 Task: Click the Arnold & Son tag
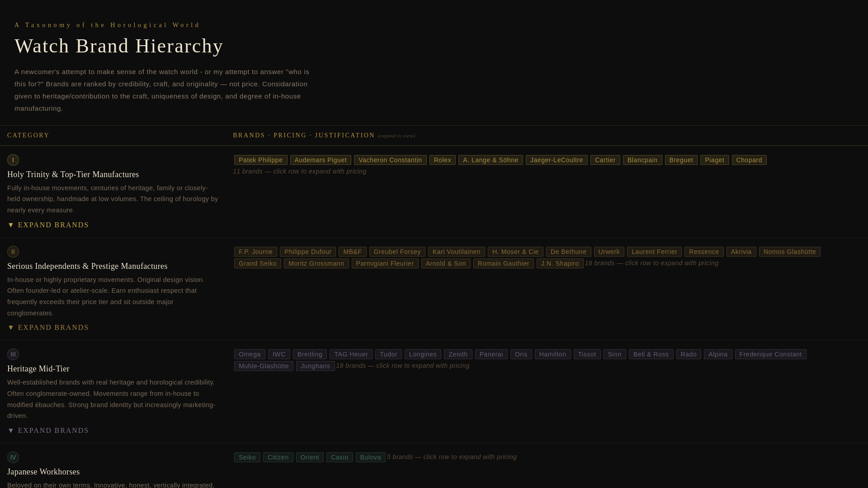click(x=446, y=263)
